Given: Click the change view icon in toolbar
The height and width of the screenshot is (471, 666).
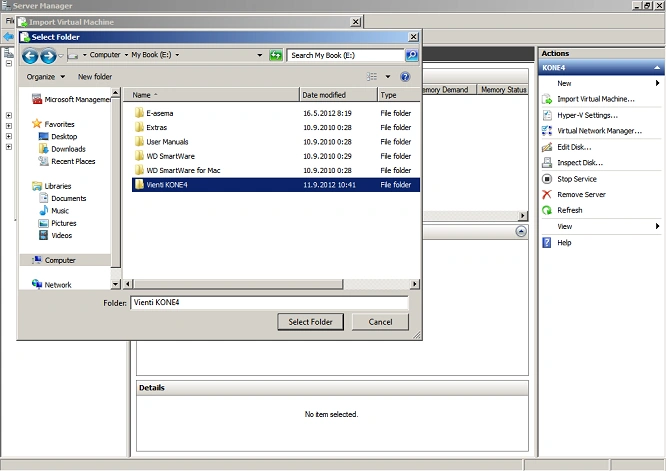Looking at the screenshot, I should coord(372,76).
